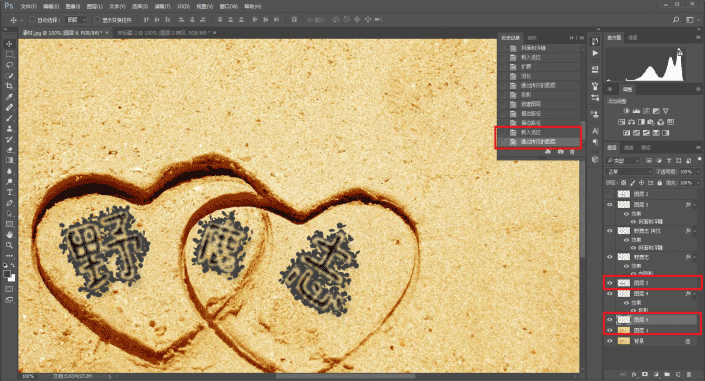Click the search icon in the options bar
Screen dimensions: 705x381
click(x=676, y=20)
